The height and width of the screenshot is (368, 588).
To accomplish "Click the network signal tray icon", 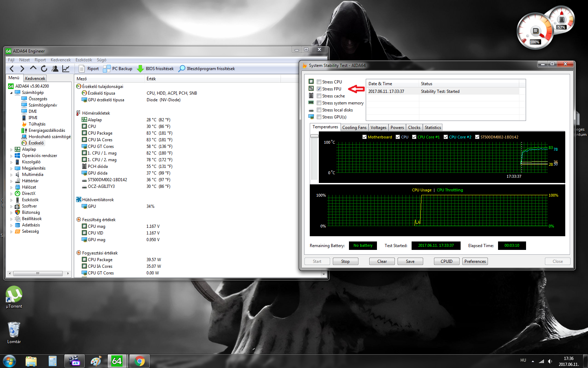I will pos(541,361).
